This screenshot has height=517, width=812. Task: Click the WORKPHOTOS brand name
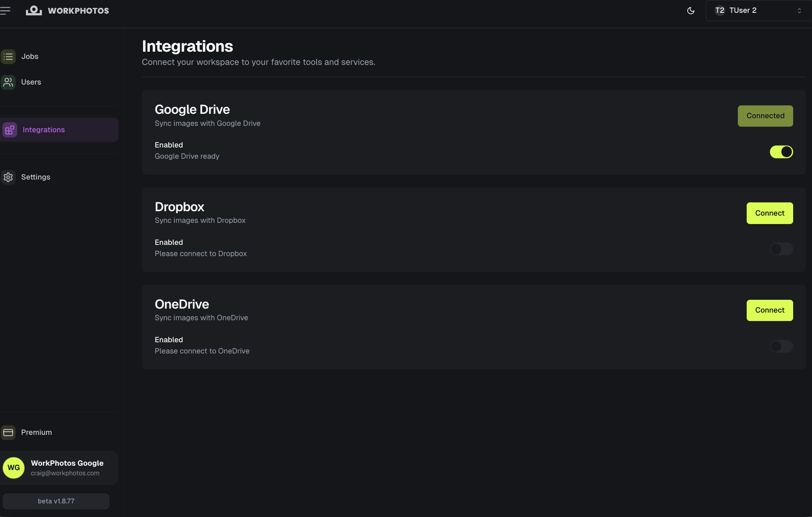(79, 11)
